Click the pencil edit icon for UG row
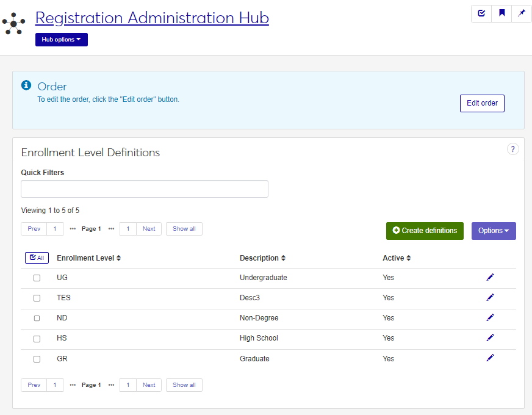This screenshot has width=532, height=415. click(490, 277)
